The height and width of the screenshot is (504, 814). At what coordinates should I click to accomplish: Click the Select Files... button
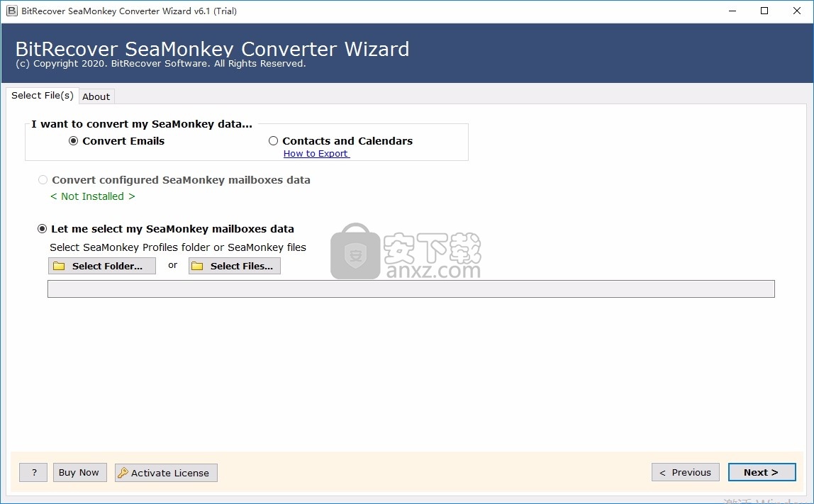pyautogui.click(x=235, y=266)
